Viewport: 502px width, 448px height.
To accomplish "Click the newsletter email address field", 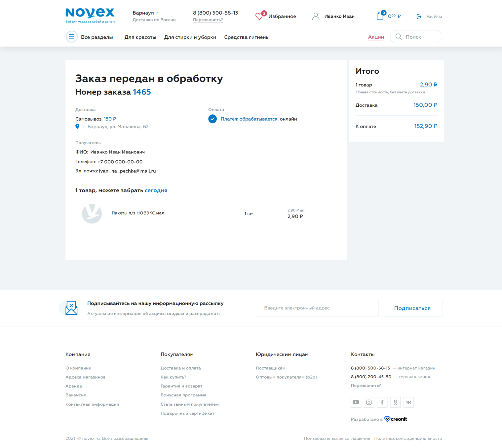I will point(317,308).
